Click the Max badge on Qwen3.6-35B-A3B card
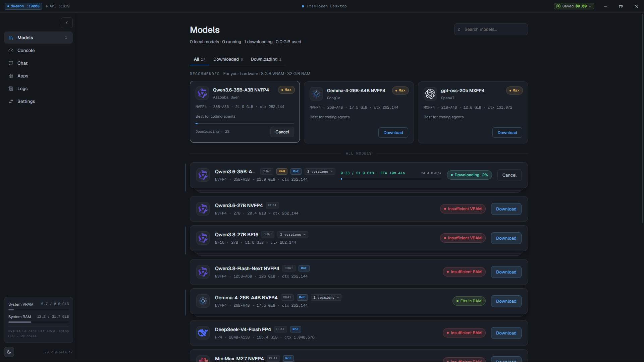Image resolution: width=644 pixels, height=362 pixels. click(286, 90)
